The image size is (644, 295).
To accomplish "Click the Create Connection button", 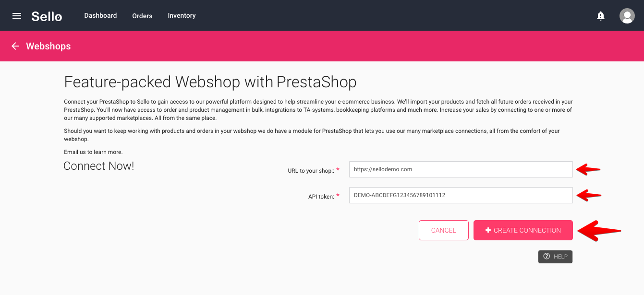I will [523, 230].
